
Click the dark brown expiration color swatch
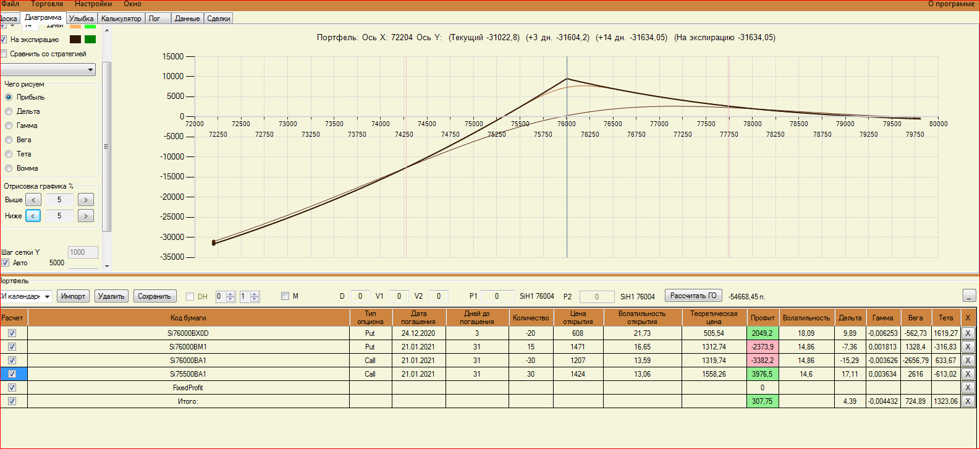[x=75, y=40]
